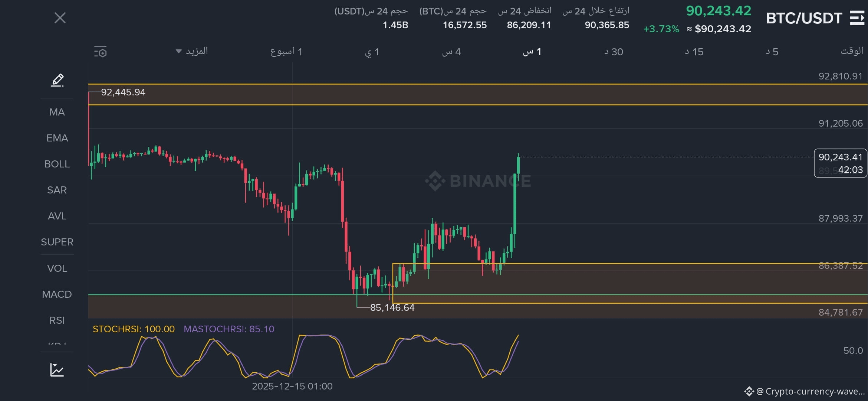Open the BTC/USDT pair list menu icon
Viewport: 868px width, 401px height.
(x=857, y=18)
